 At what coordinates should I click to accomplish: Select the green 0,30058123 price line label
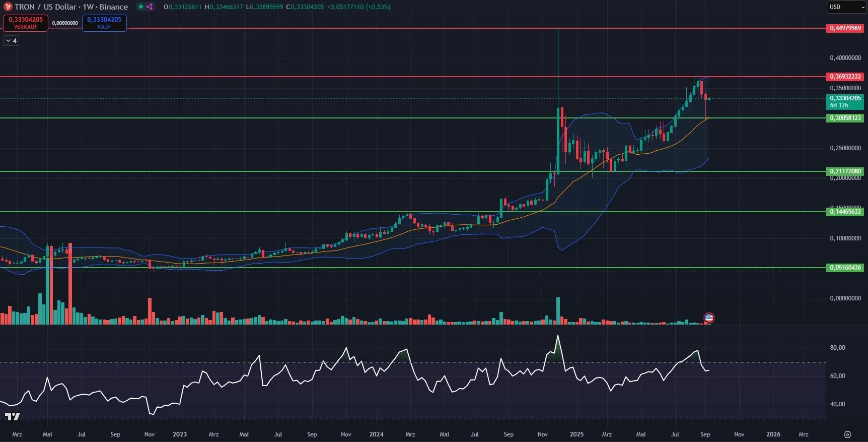point(845,118)
